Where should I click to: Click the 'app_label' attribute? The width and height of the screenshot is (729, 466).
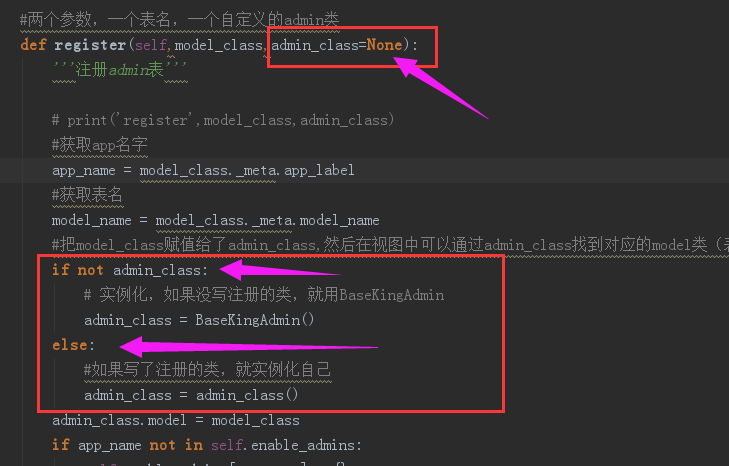click(319, 170)
